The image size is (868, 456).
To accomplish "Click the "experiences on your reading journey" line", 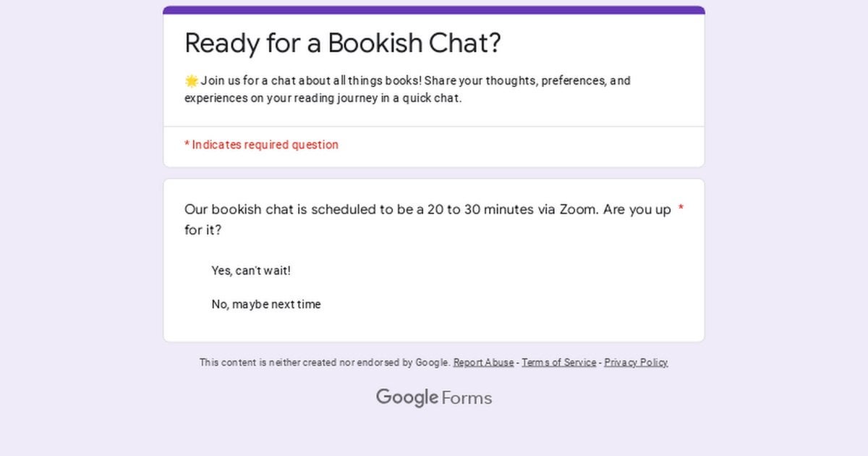I will pos(323,98).
